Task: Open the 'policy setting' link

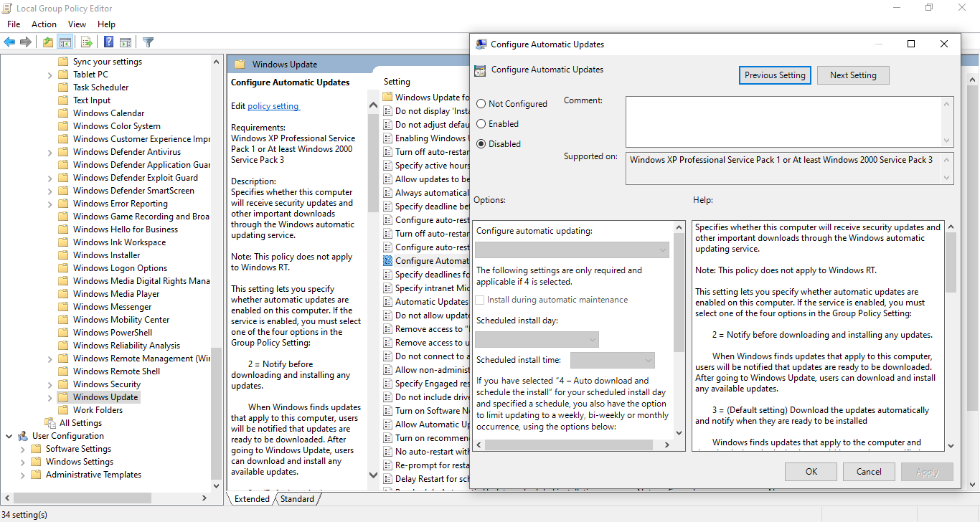Action: click(x=273, y=106)
